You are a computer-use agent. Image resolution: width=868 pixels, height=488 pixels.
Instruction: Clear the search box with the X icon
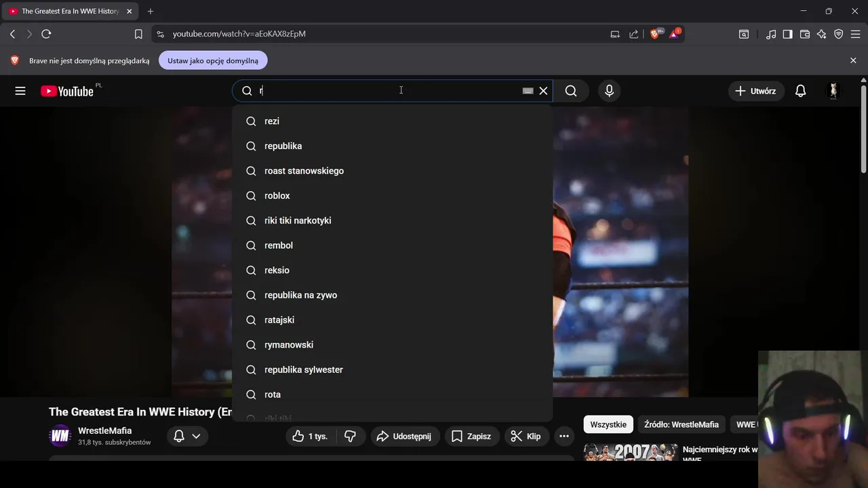click(x=543, y=91)
